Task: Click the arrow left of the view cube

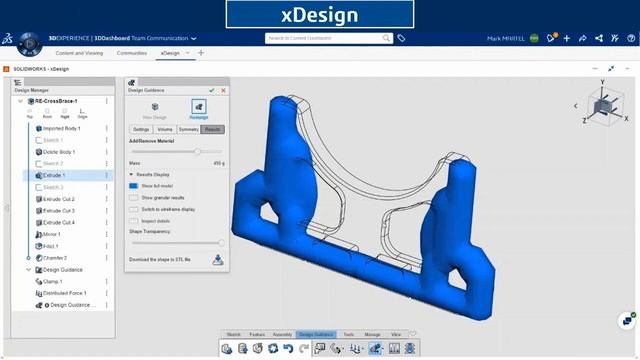Action: click(576, 106)
